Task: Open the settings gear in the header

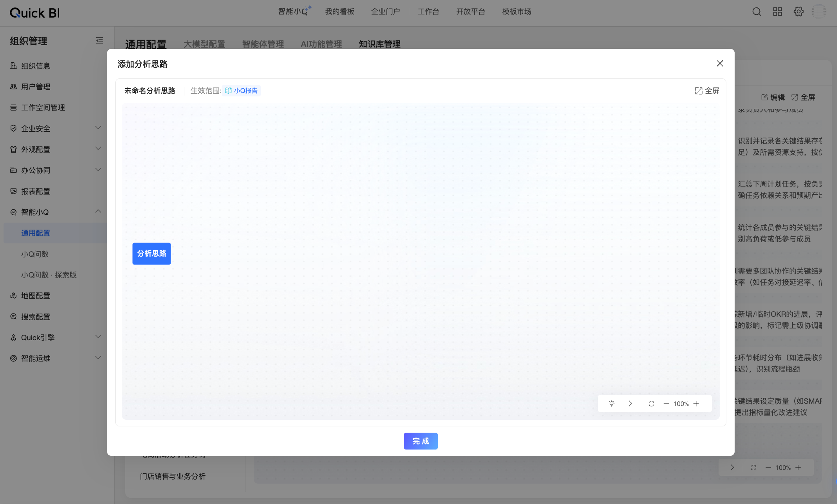Action: [x=799, y=12]
